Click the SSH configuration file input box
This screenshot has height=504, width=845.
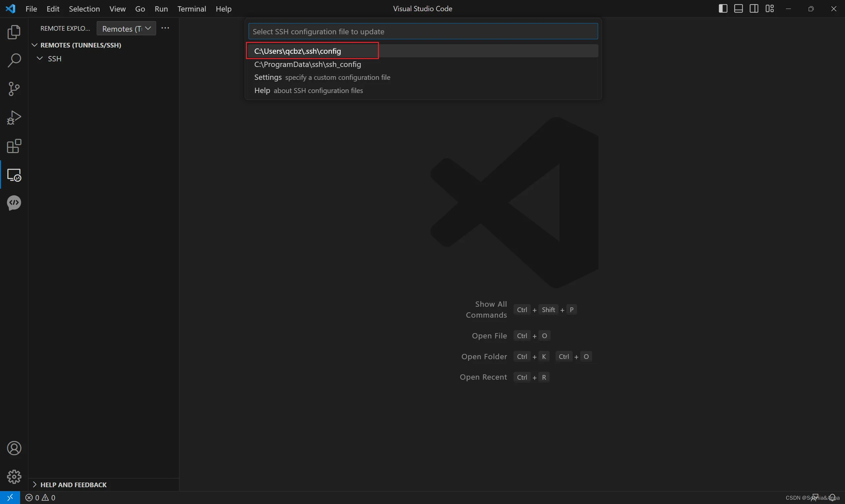coord(423,31)
